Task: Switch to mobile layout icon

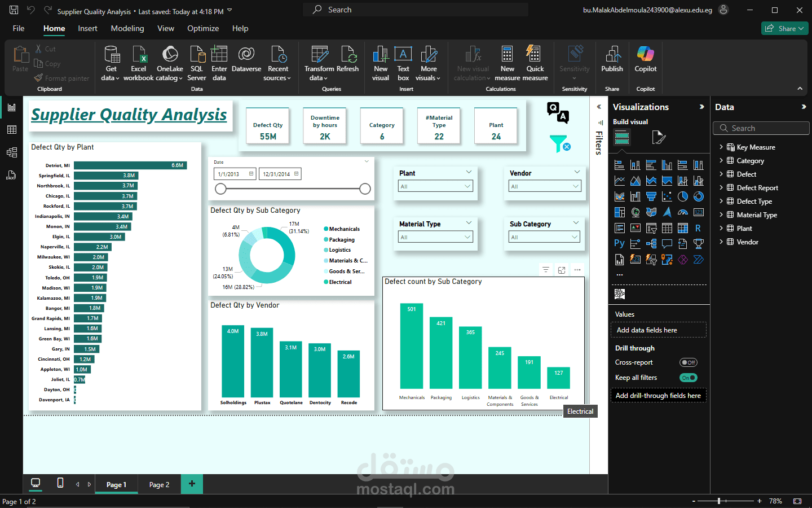Action: point(60,483)
